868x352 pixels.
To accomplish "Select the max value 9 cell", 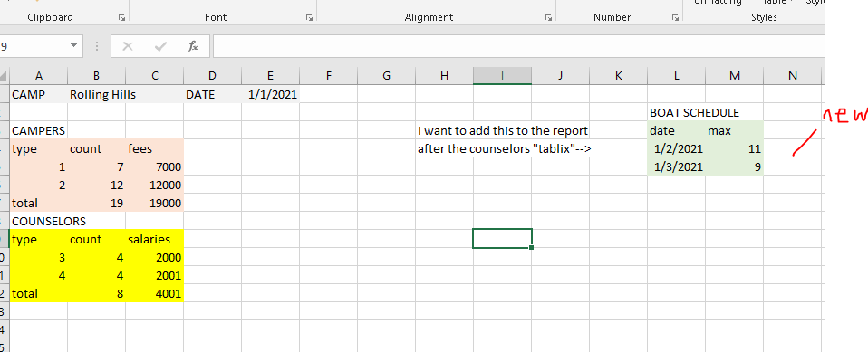I will pos(734,166).
